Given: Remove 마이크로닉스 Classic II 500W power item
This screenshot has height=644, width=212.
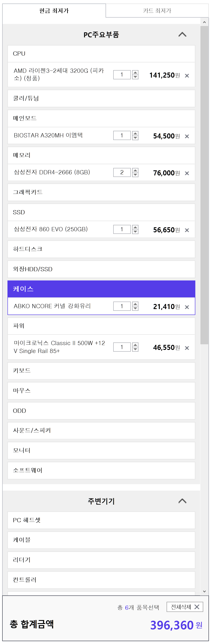Looking at the screenshot, I should point(187,348).
